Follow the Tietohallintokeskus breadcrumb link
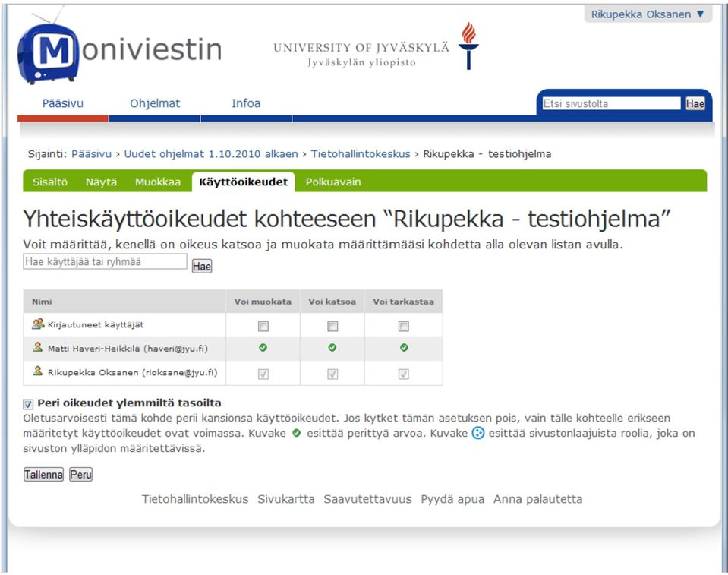The height and width of the screenshot is (575, 728). [x=361, y=153]
